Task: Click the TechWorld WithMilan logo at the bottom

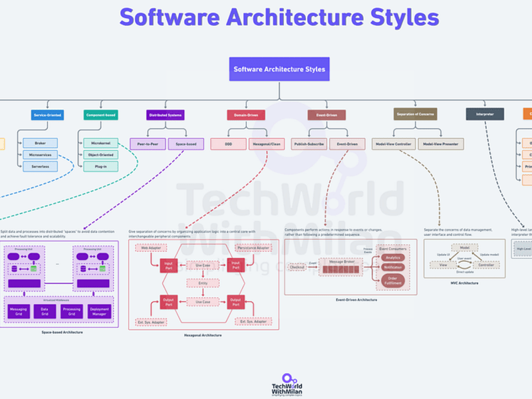Action: point(287,385)
